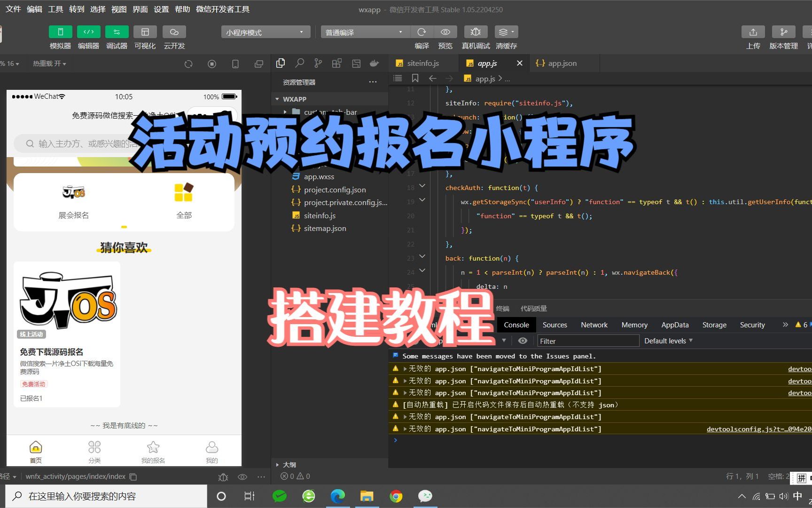This screenshot has width=812, height=508.
Task: Click the 预览 preview eye icon
Action: click(x=445, y=32)
